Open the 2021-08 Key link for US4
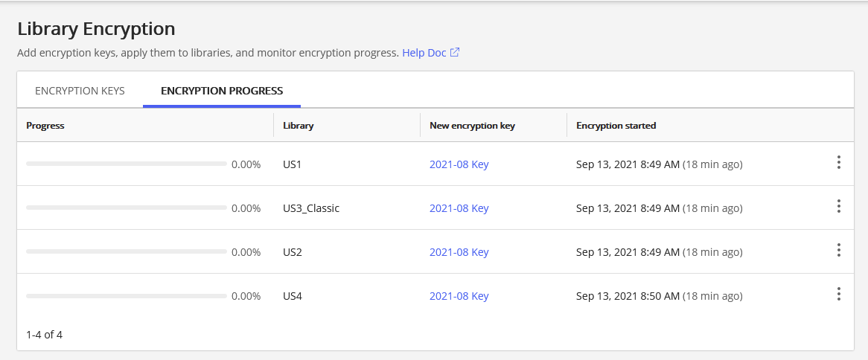 [x=459, y=296]
